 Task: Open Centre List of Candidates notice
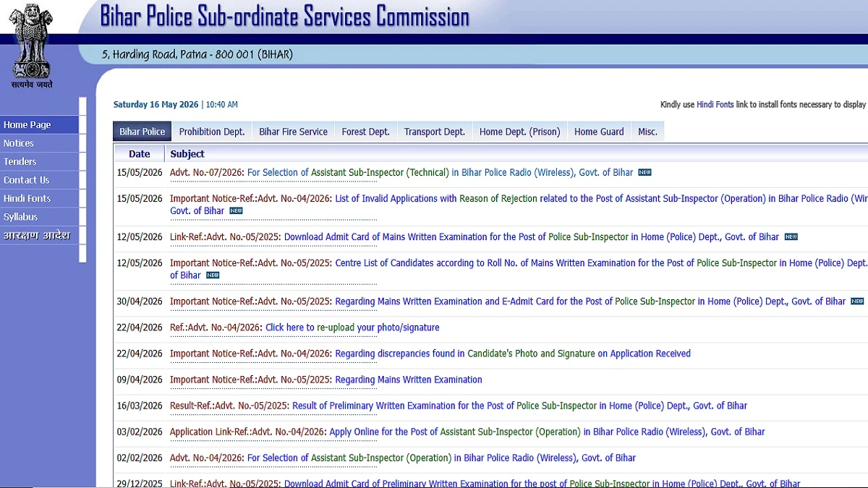(x=519, y=269)
